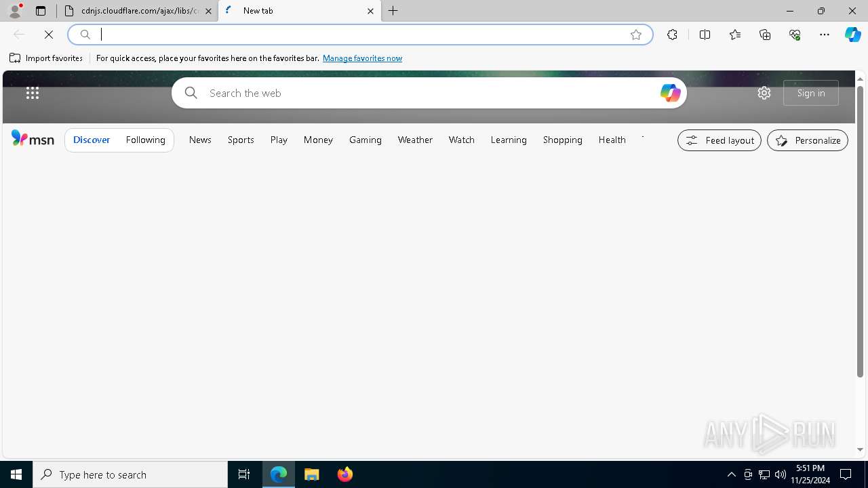This screenshot has height=488, width=868.
Task: Open the Windows Start menu
Action: tap(16, 474)
